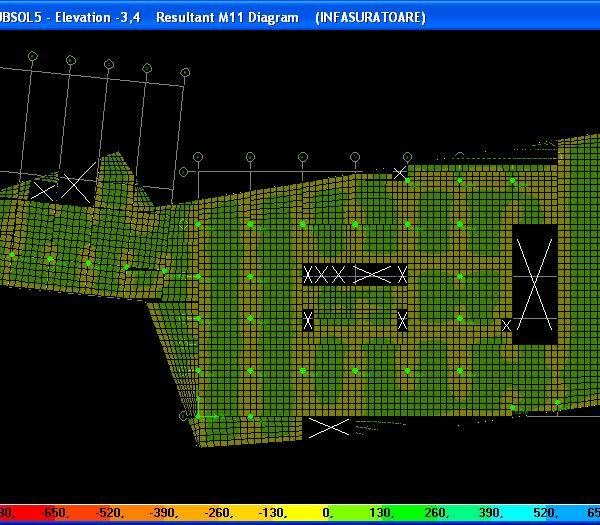This screenshot has height=525, width=600.
Task: Pick the 390 cyan legend segment
Action: point(489,512)
